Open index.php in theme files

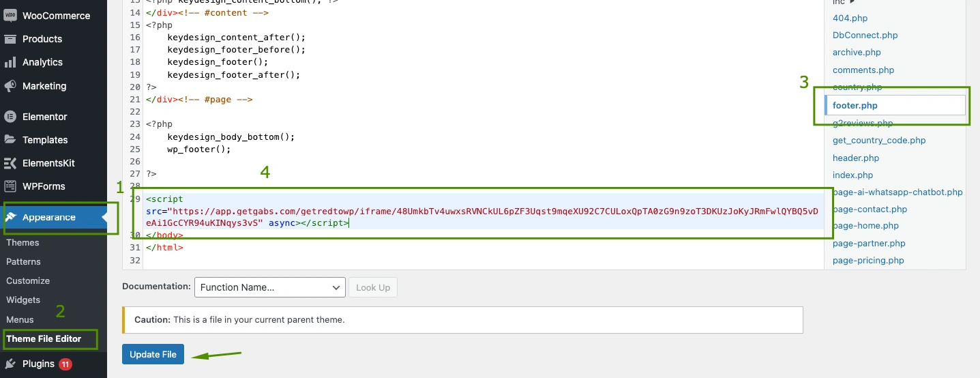coord(852,175)
